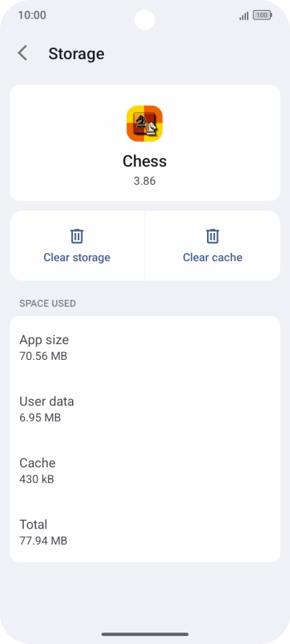This screenshot has height=644, width=290.
Task: Tap the Chess app icon
Action: click(144, 123)
